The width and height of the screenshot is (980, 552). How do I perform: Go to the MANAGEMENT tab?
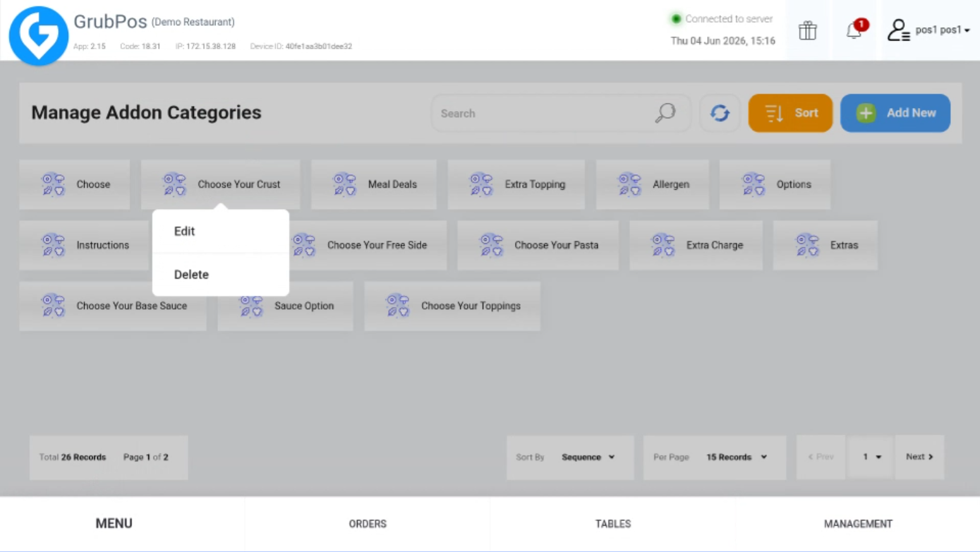(858, 524)
